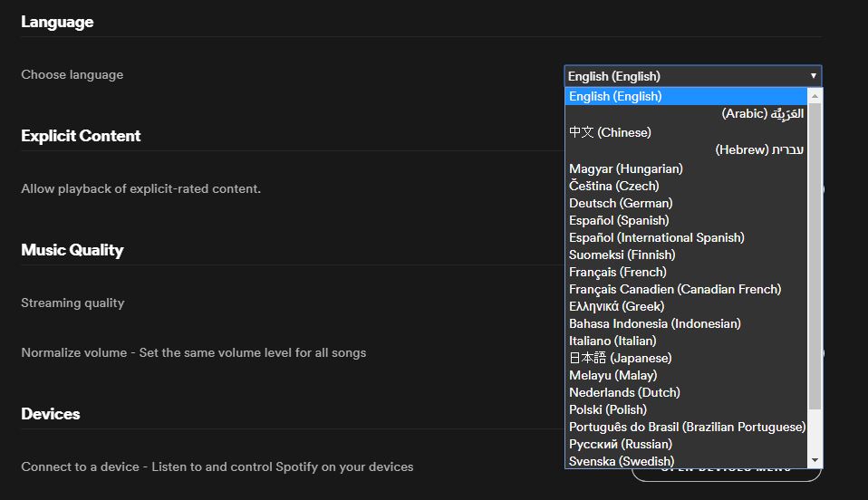
Task: Select Magyar (Hungarian) option
Action: [x=626, y=168]
